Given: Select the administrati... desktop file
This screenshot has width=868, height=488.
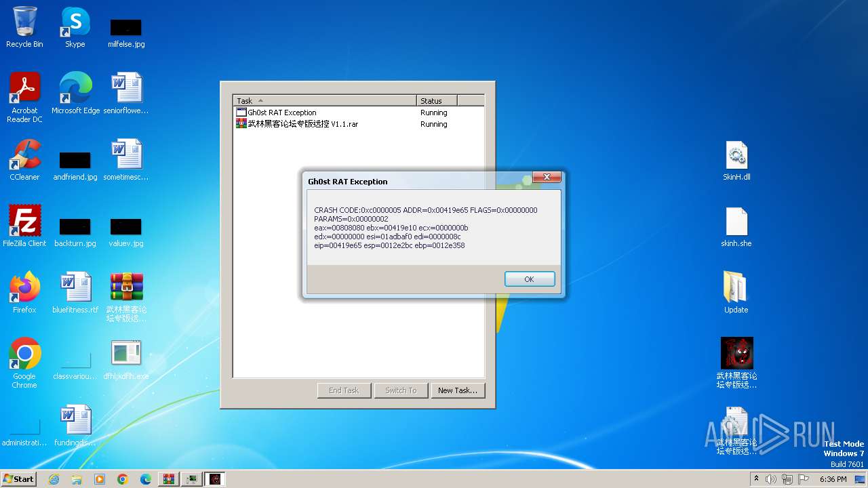Looking at the screenshot, I should click(24, 432).
